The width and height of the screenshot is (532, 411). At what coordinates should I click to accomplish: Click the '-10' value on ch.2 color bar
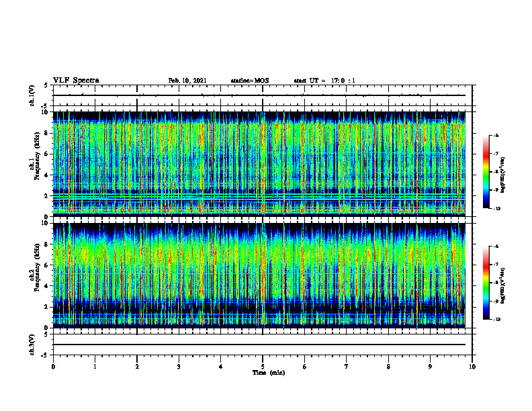click(496, 319)
